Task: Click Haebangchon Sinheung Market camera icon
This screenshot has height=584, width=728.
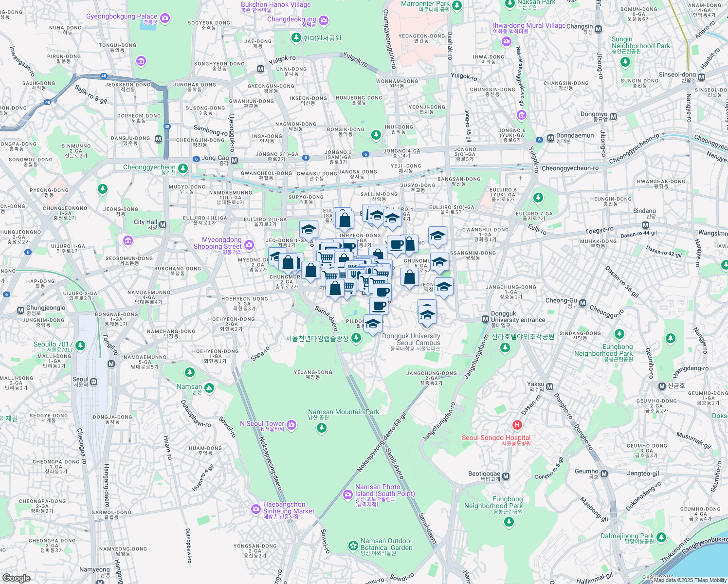Action: 256,509
